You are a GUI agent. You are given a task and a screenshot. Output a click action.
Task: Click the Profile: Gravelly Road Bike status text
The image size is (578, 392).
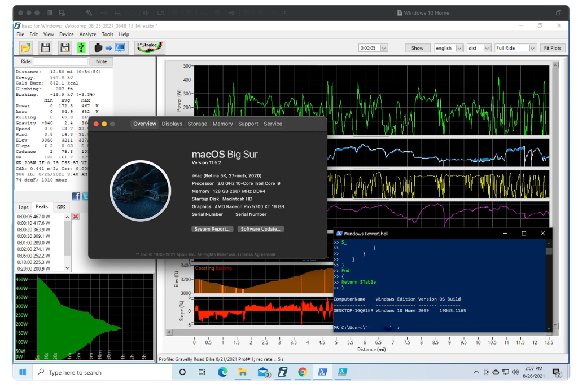click(x=221, y=359)
